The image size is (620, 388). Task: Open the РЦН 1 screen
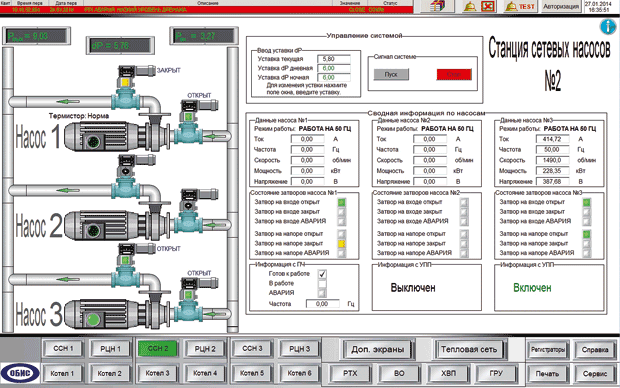[110, 348]
